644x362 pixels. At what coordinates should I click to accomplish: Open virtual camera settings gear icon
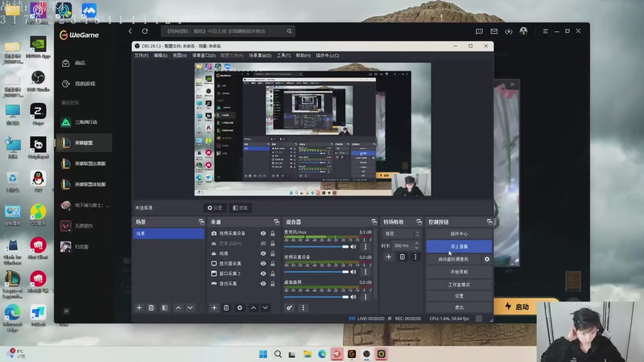(487, 259)
